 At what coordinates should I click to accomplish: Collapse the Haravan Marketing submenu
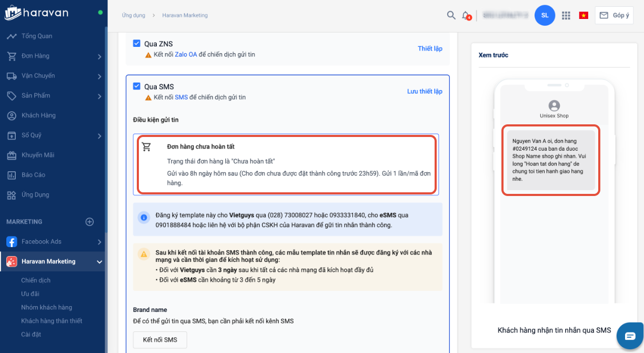pyautogui.click(x=99, y=262)
